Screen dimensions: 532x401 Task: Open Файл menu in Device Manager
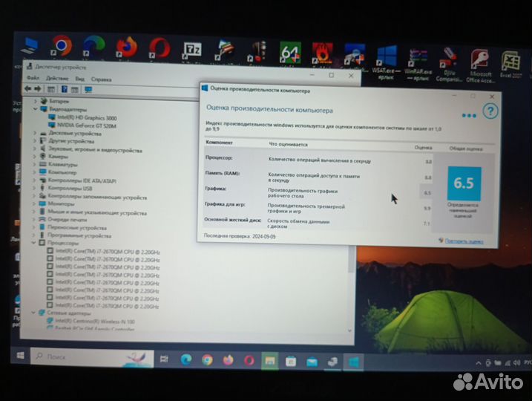33,78
